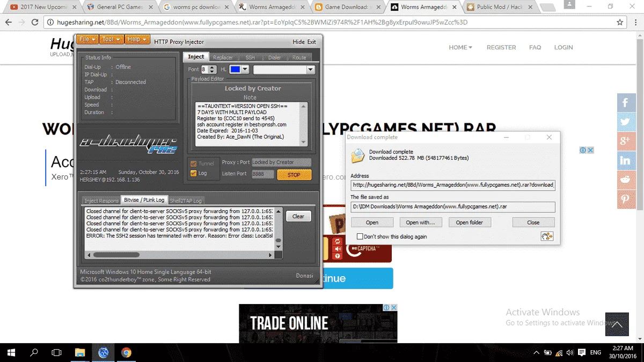Click the Google Chrome taskbar icon
This screenshot has width=644, height=362.
[127, 352]
